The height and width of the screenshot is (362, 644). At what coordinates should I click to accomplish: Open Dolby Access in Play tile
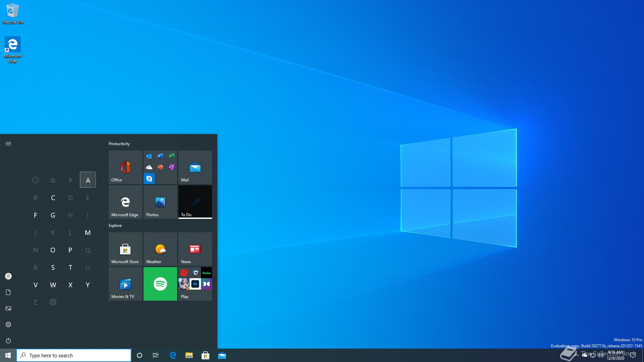(207, 284)
